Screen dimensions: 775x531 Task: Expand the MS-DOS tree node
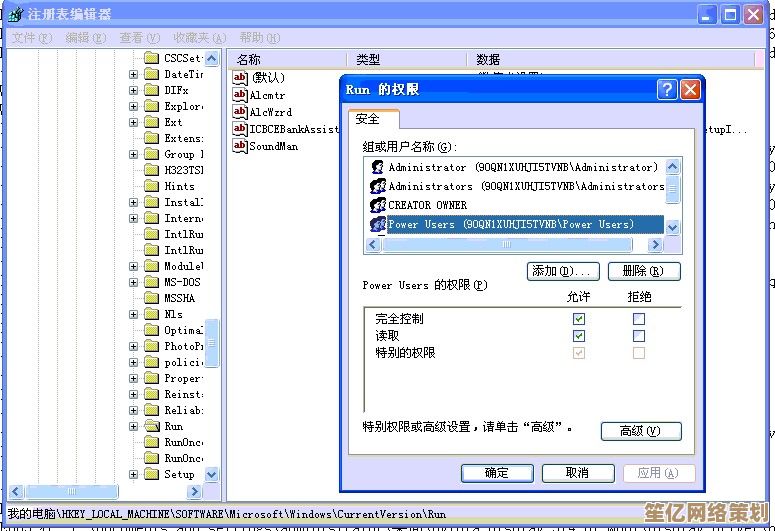click(133, 282)
